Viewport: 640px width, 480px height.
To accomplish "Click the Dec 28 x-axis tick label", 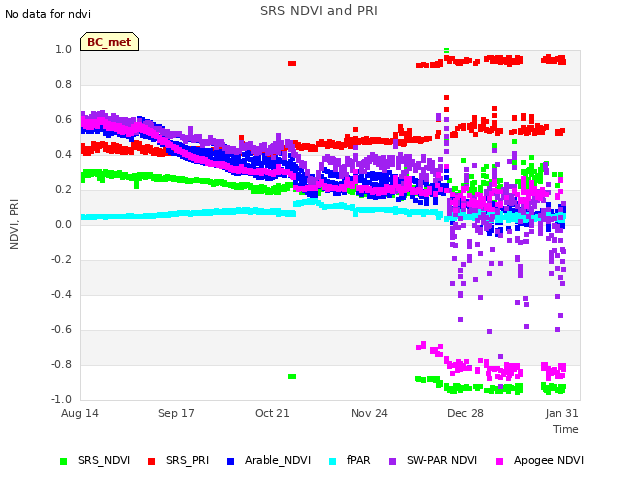I will point(465,413).
